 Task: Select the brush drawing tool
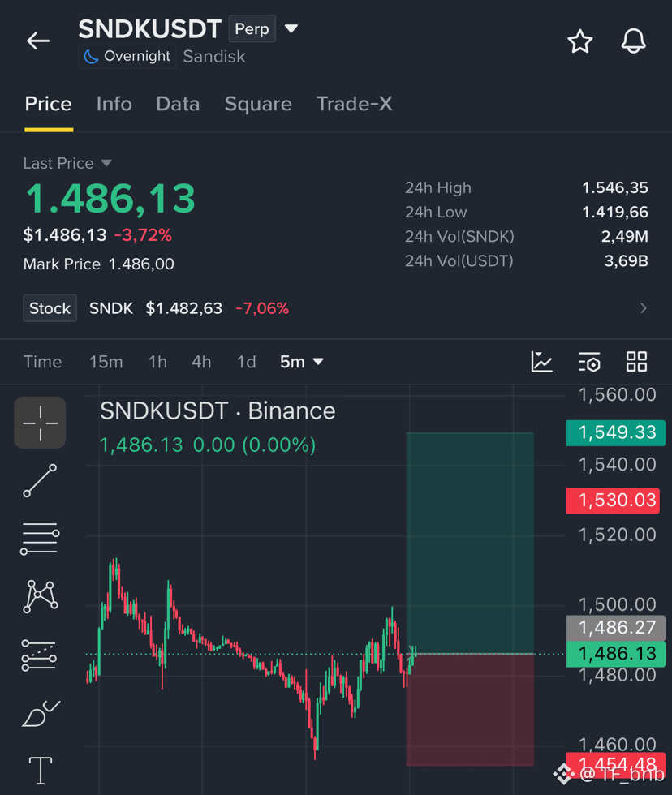click(x=40, y=713)
